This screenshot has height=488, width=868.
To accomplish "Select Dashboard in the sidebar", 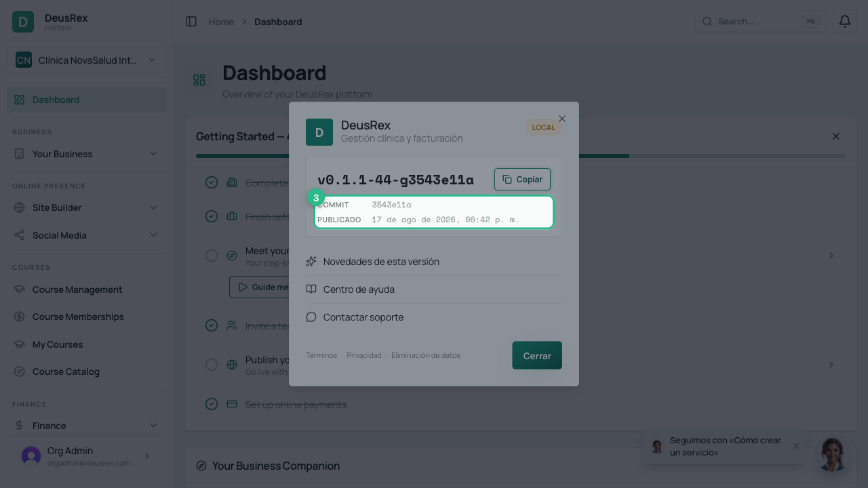I will point(86,100).
